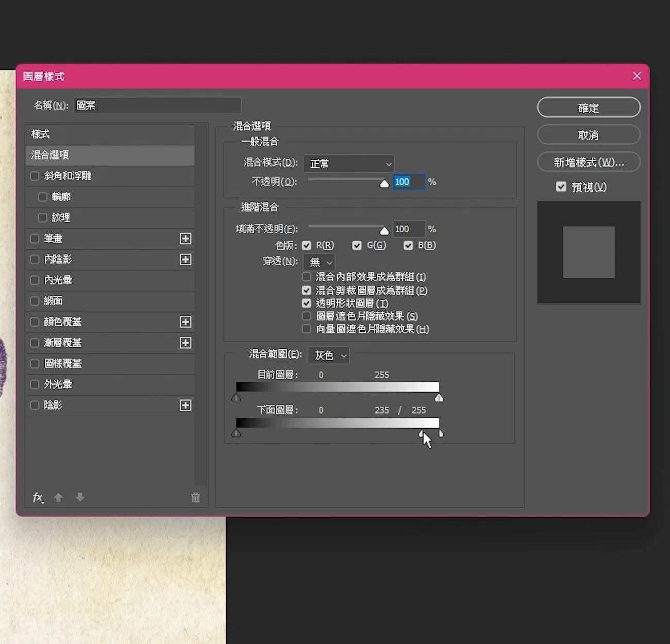This screenshot has width=670, height=644.
Task: Click the 填滿不透明 slider handle
Action: click(384, 230)
